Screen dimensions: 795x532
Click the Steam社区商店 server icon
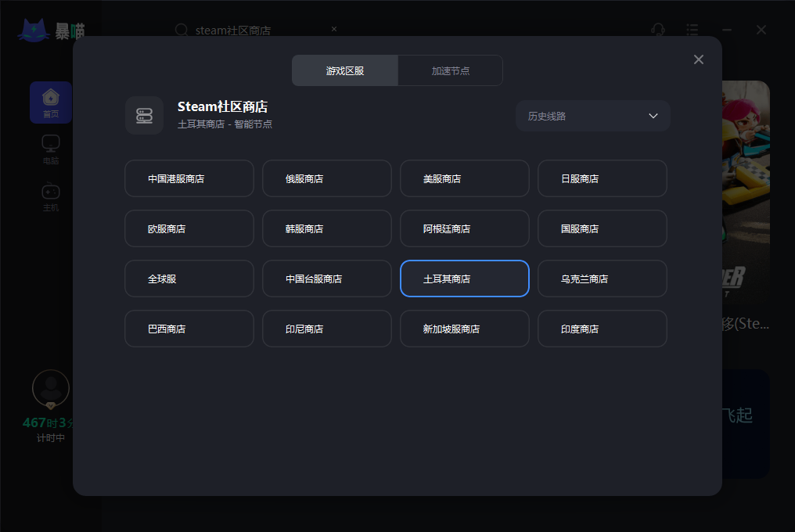pos(145,116)
